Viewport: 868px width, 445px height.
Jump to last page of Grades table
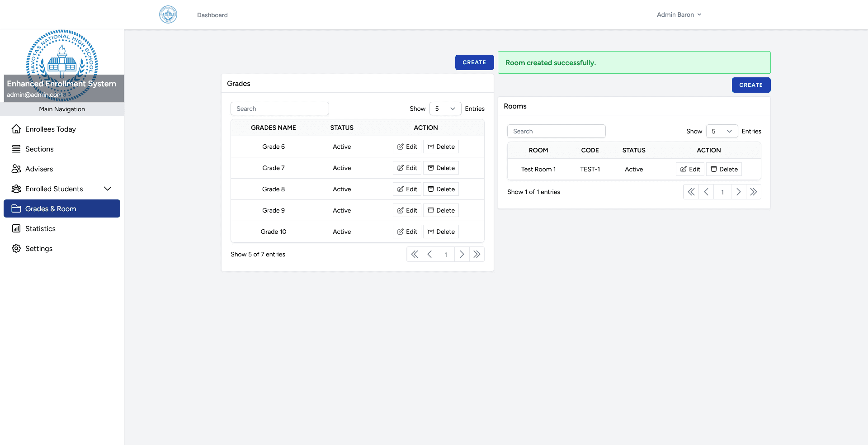477,254
